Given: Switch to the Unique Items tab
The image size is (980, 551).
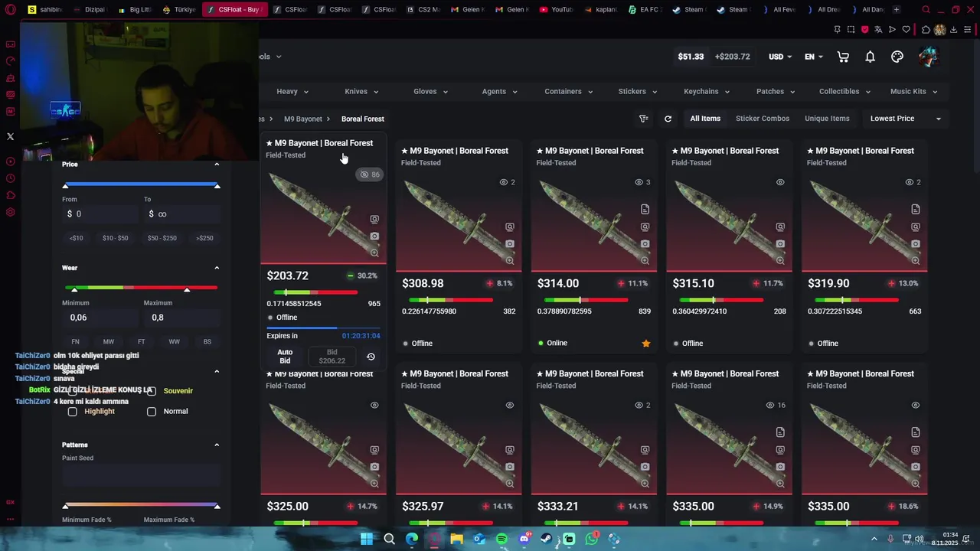Looking at the screenshot, I should pos(827,119).
